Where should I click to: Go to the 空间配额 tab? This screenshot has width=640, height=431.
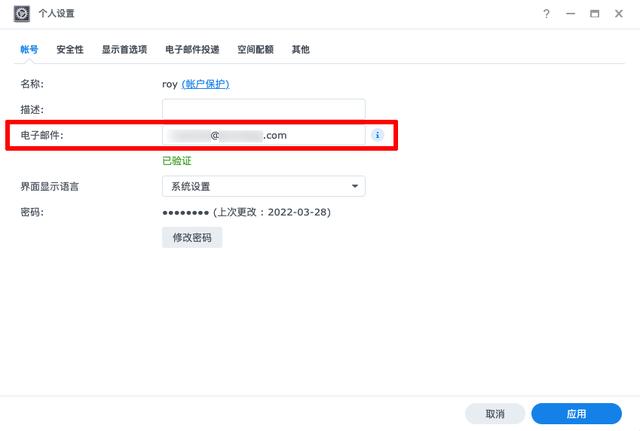click(x=256, y=49)
